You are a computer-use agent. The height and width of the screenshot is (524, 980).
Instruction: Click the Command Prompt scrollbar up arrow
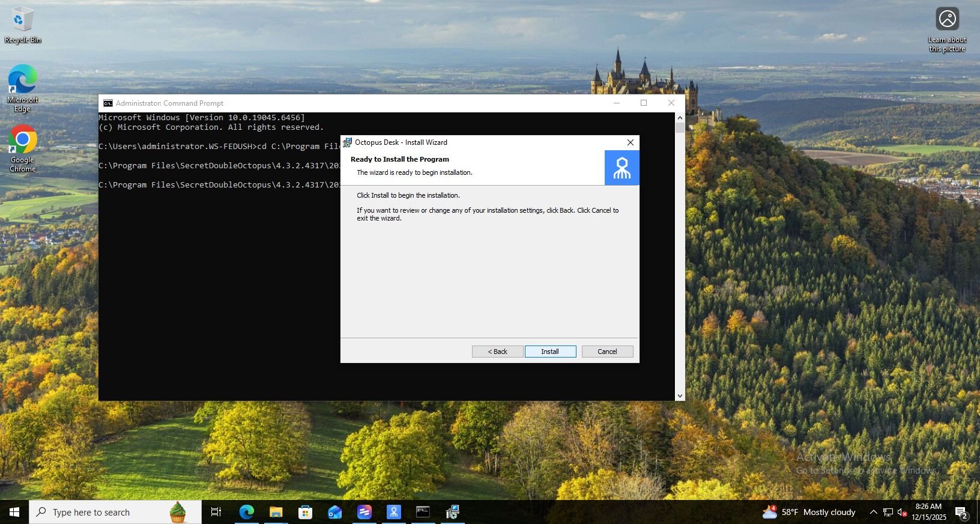(680, 117)
